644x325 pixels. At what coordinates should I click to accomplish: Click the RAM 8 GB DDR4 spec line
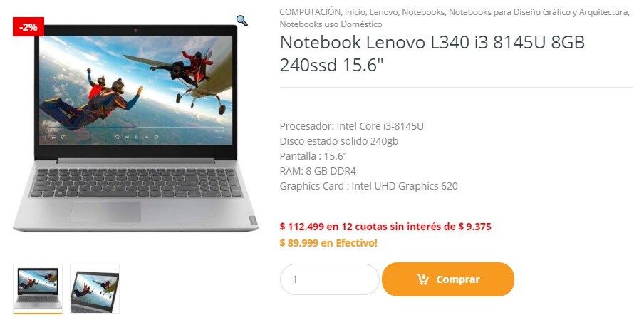318,171
